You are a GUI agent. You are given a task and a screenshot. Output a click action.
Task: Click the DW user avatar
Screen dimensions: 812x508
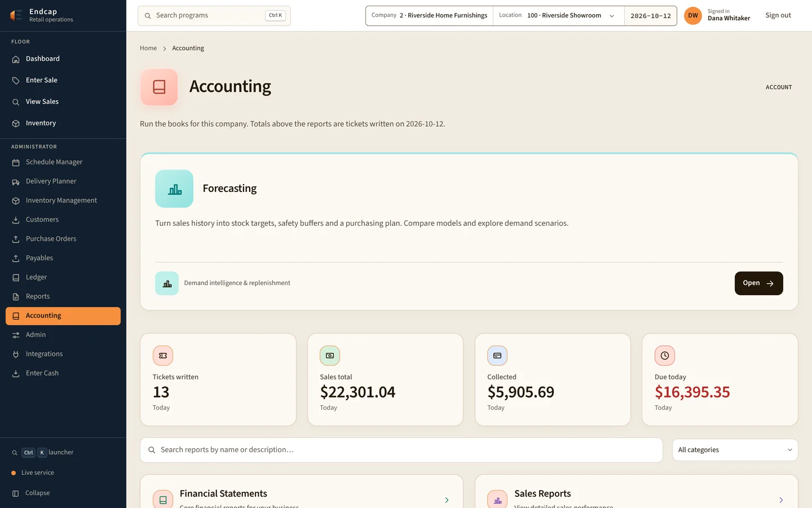(693, 16)
